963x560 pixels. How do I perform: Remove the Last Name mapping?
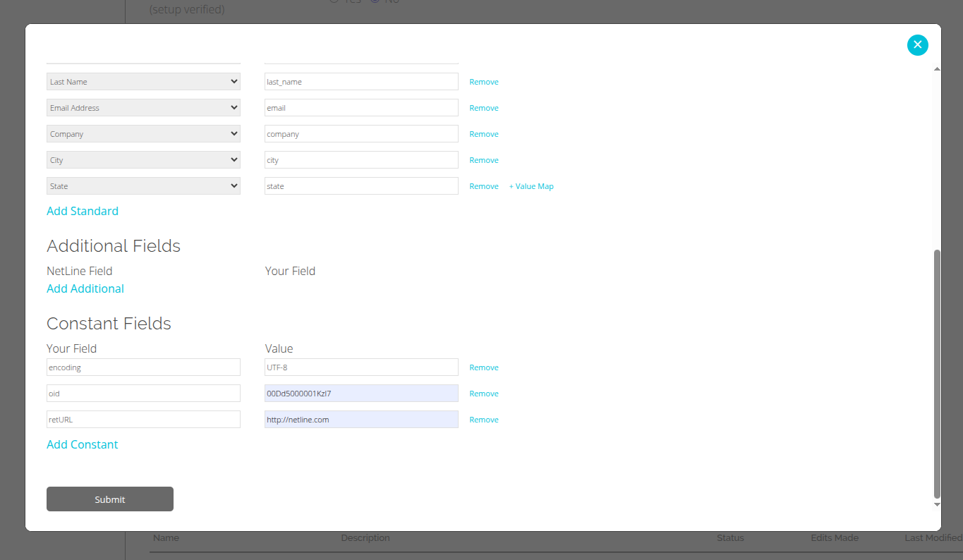(484, 82)
